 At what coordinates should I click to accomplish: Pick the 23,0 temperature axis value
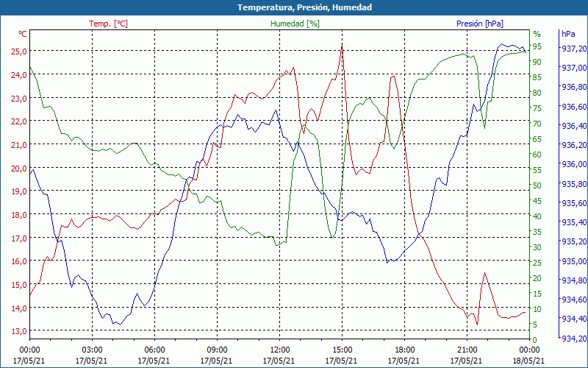click(x=19, y=98)
